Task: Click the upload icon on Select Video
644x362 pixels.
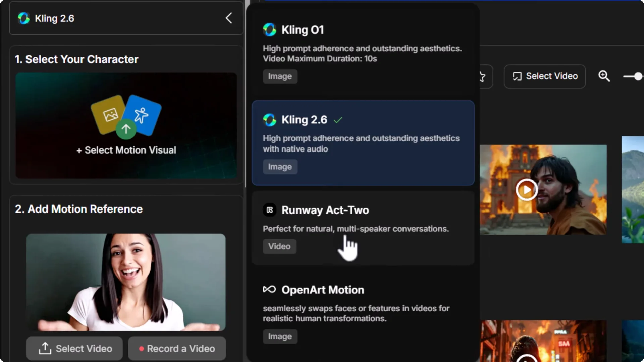Action: (x=45, y=348)
